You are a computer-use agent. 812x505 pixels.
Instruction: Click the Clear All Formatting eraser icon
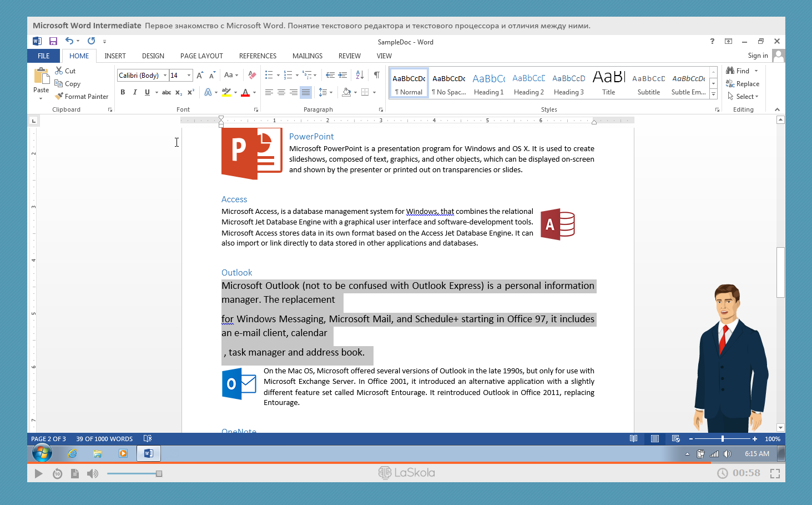(252, 75)
